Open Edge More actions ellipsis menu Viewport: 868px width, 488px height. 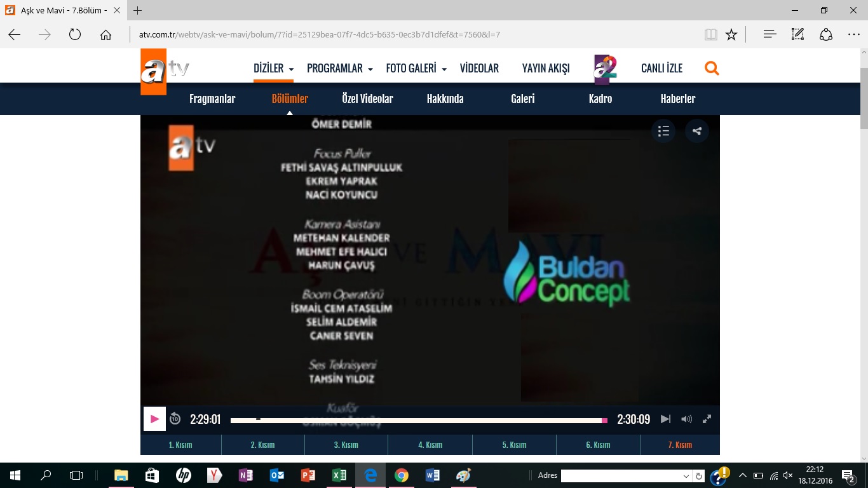(x=854, y=34)
